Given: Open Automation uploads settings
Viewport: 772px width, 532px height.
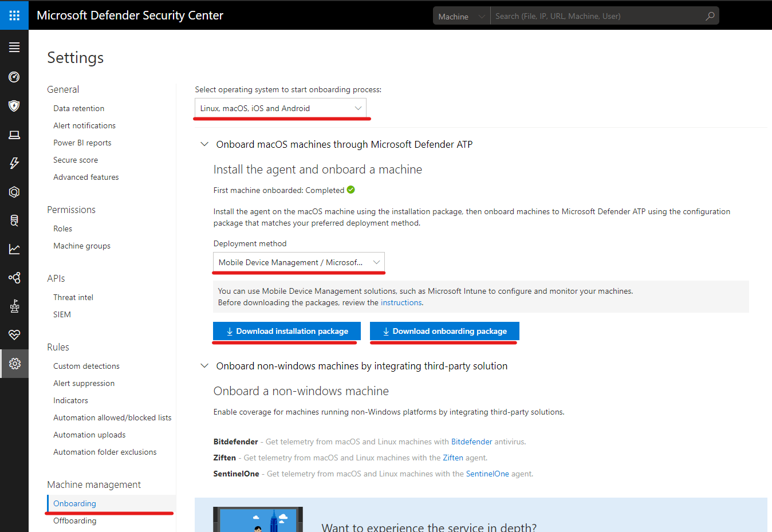Looking at the screenshot, I should pyautogui.click(x=89, y=435).
